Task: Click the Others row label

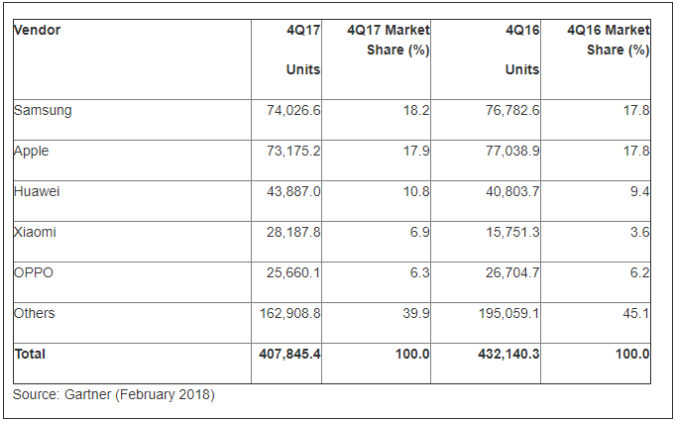Action: click(x=34, y=313)
